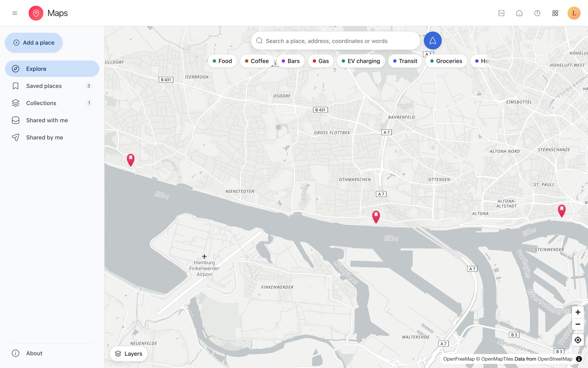Open the help question mark icon
The image size is (588, 368).
click(x=537, y=13)
